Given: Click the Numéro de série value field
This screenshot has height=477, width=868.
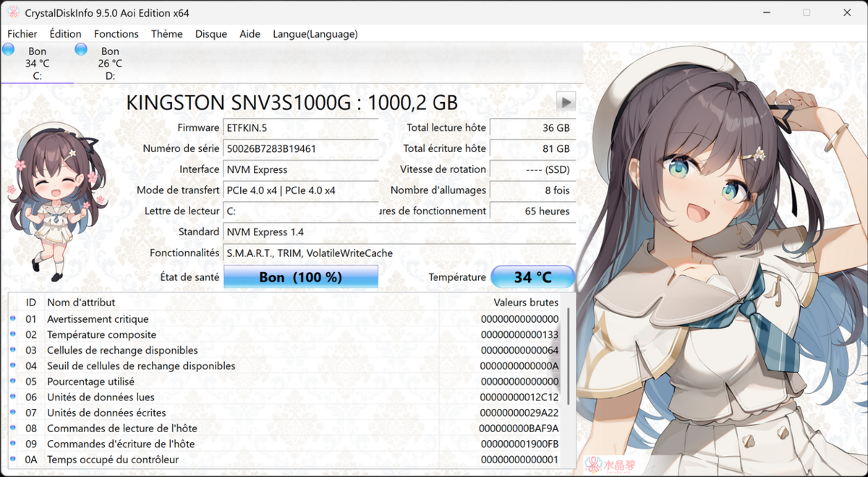Looking at the screenshot, I should coord(300,148).
